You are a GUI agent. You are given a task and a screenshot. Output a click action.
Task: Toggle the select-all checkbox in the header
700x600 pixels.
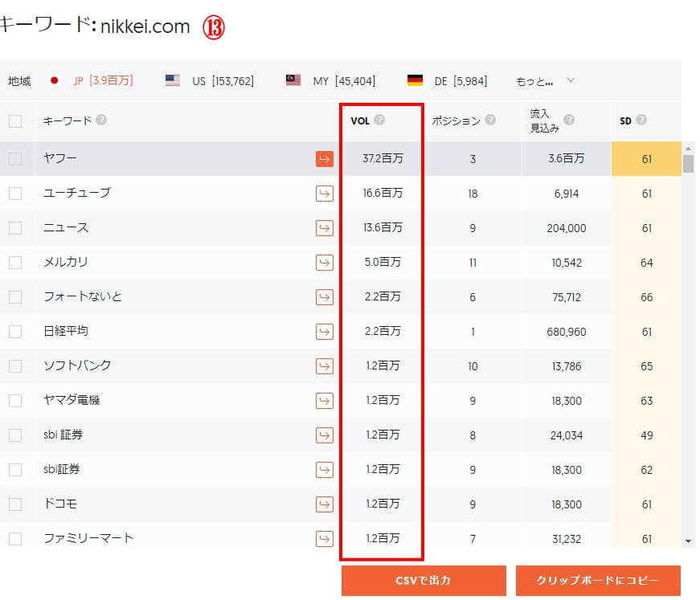click(x=15, y=121)
